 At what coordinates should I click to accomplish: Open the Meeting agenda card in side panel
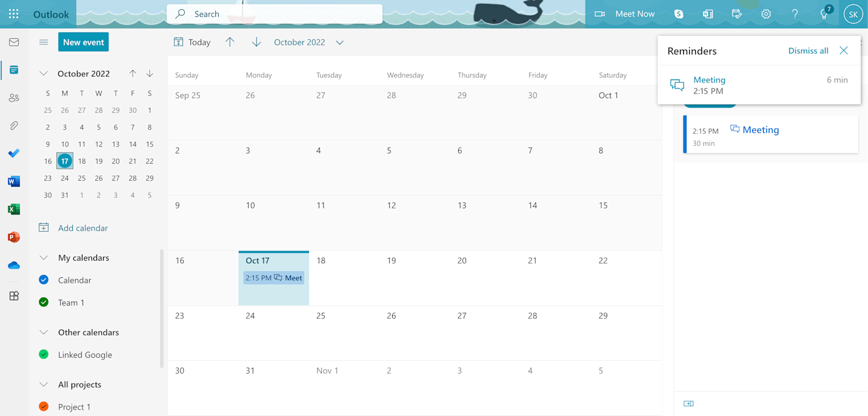tap(770, 134)
